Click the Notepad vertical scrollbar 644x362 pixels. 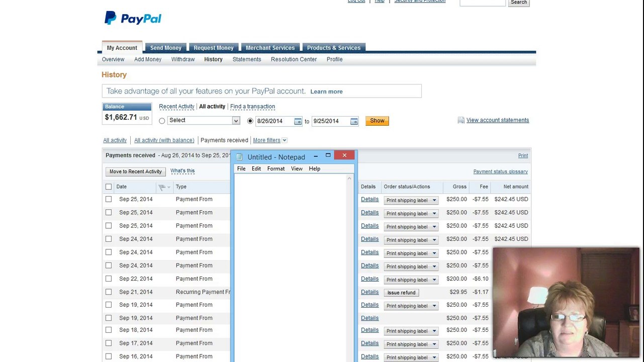click(350, 268)
